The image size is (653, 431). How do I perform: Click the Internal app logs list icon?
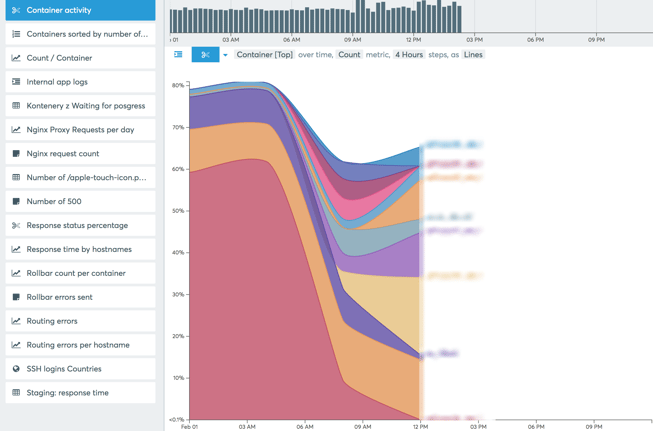tap(16, 82)
